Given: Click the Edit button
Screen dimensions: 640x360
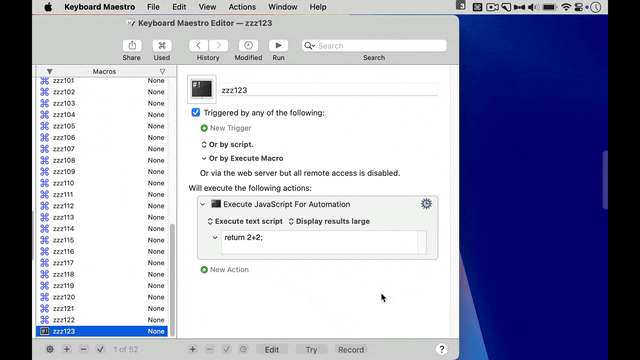Looking at the screenshot, I should (272, 350).
